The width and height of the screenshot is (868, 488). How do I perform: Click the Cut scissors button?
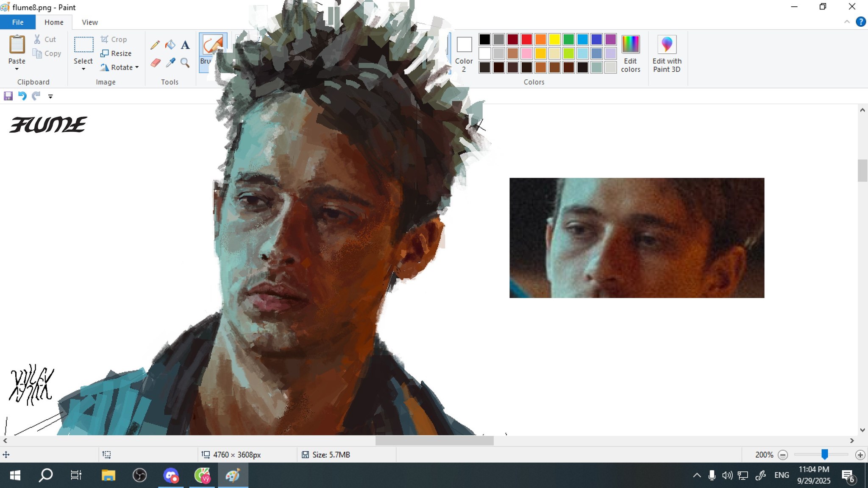click(45, 39)
